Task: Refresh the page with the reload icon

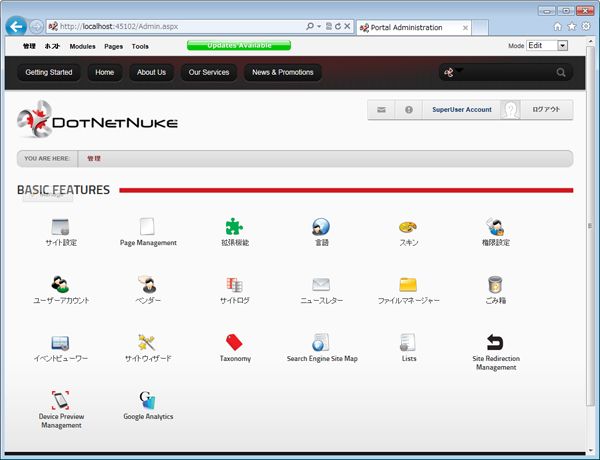Action: point(338,26)
